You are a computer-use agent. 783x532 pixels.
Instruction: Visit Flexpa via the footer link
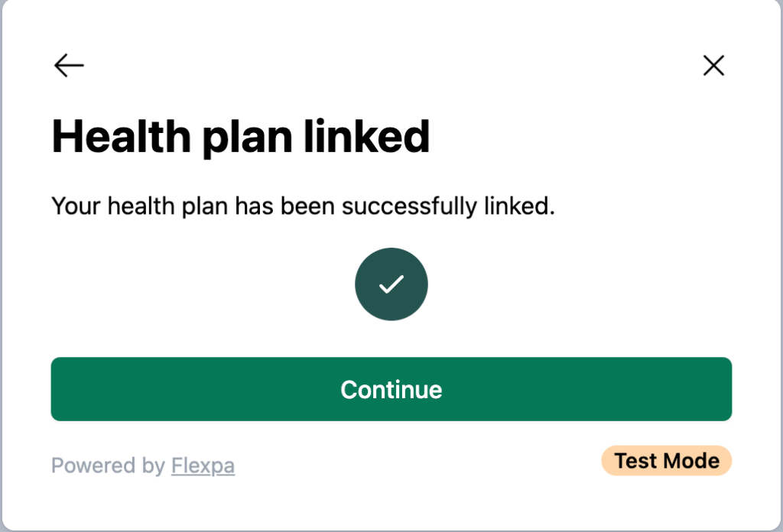pos(203,465)
